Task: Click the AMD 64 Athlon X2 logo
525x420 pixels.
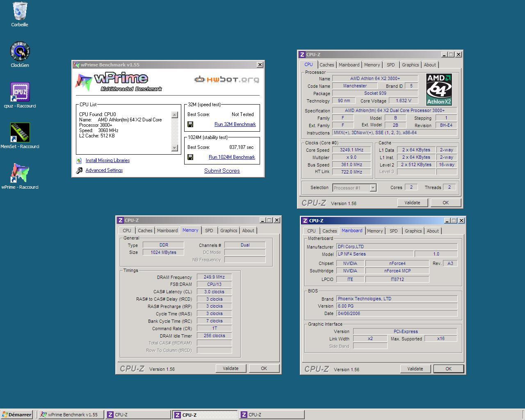Action: click(439, 89)
